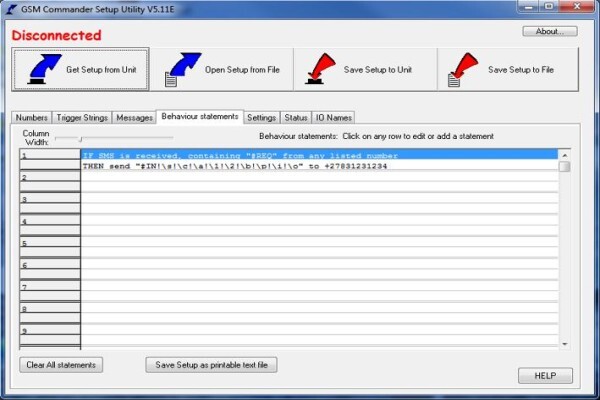The height and width of the screenshot is (400, 600).
Task: Save Setup as printable text file
Action: (x=211, y=365)
